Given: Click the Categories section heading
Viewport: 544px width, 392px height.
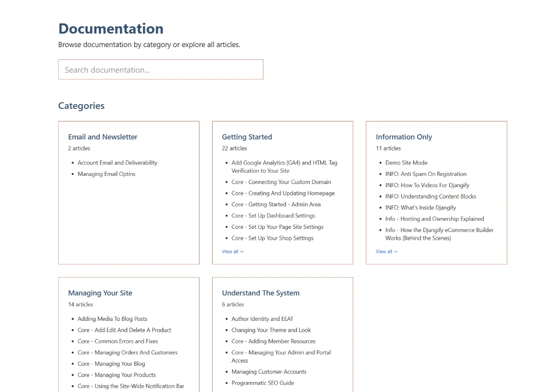Looking at the screenshot, I should [x=81, y=106].
